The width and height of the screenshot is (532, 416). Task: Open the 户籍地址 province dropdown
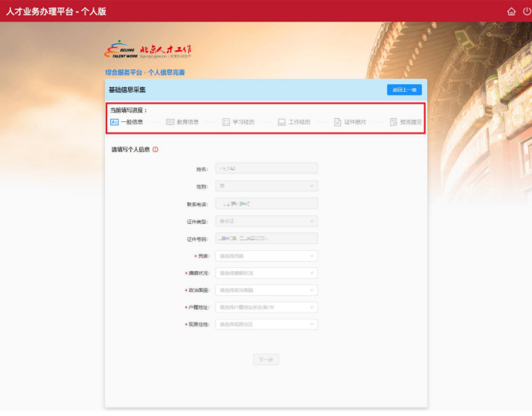(266, 307)
